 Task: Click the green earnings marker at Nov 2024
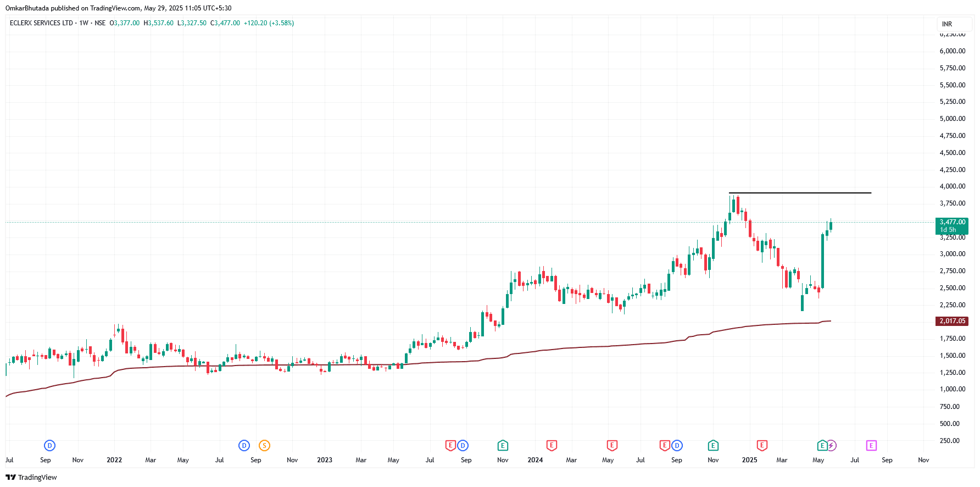click(713, 446)
